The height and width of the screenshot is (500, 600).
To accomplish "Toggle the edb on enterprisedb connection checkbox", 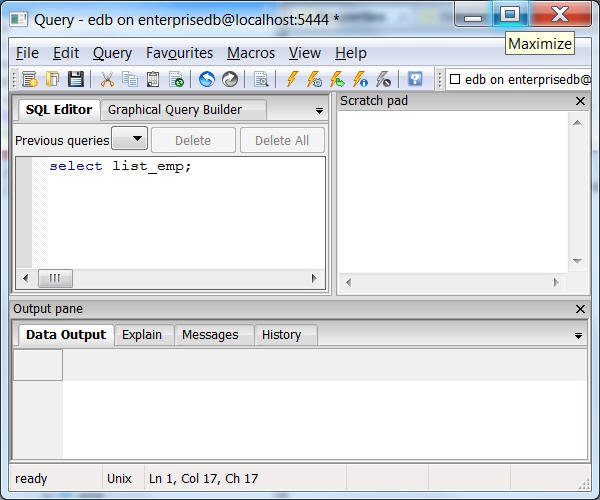I will 455,79.
